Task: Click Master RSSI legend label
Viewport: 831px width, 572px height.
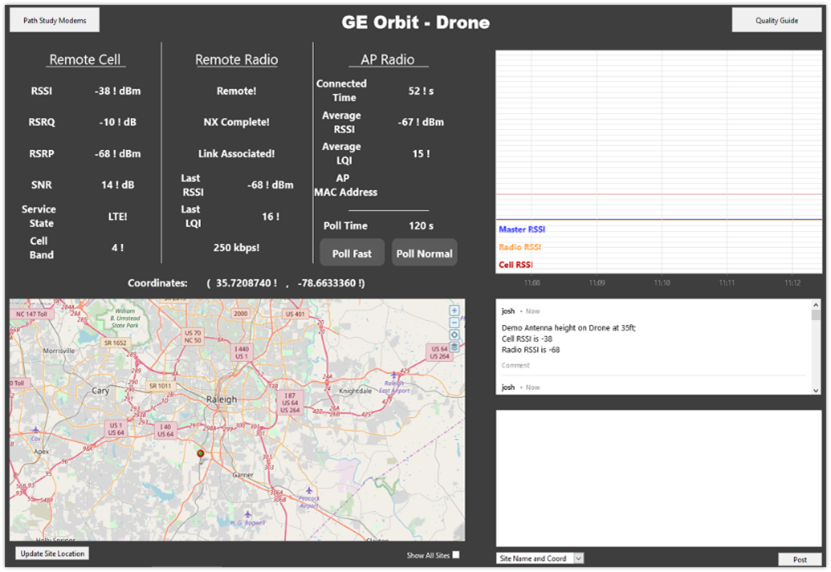Action: [522, 230]
